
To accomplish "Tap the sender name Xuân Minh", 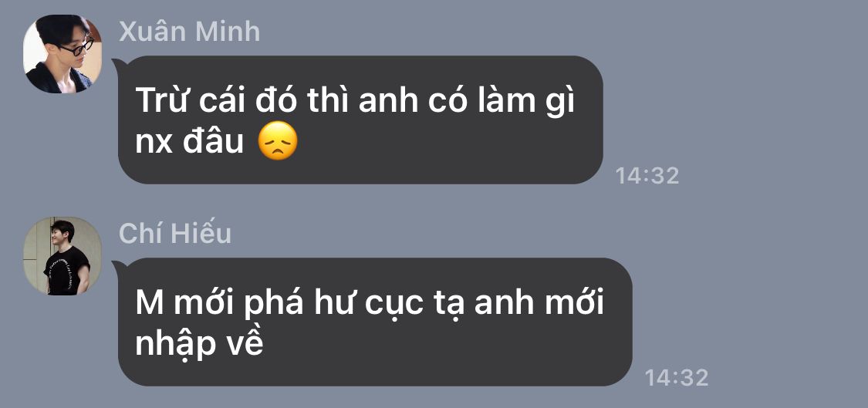I will [x=189, y=32].
